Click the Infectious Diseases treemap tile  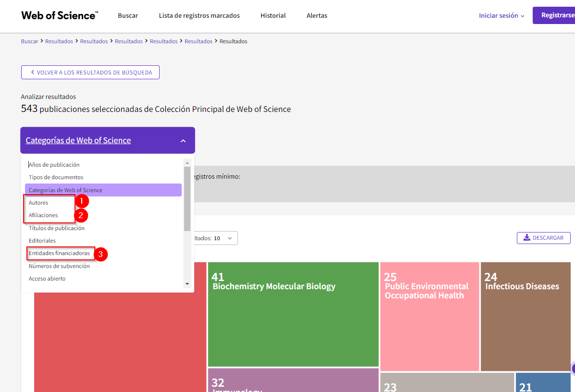526,317
